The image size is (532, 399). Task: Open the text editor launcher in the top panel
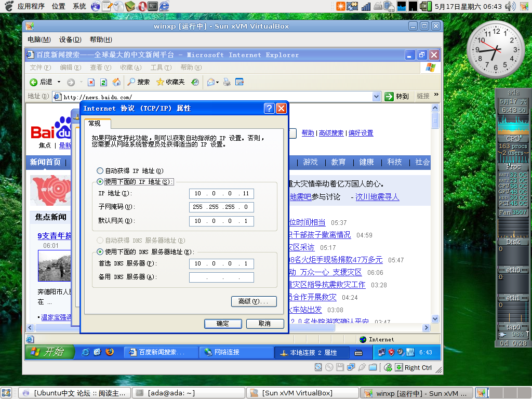(x=107, y=6)
